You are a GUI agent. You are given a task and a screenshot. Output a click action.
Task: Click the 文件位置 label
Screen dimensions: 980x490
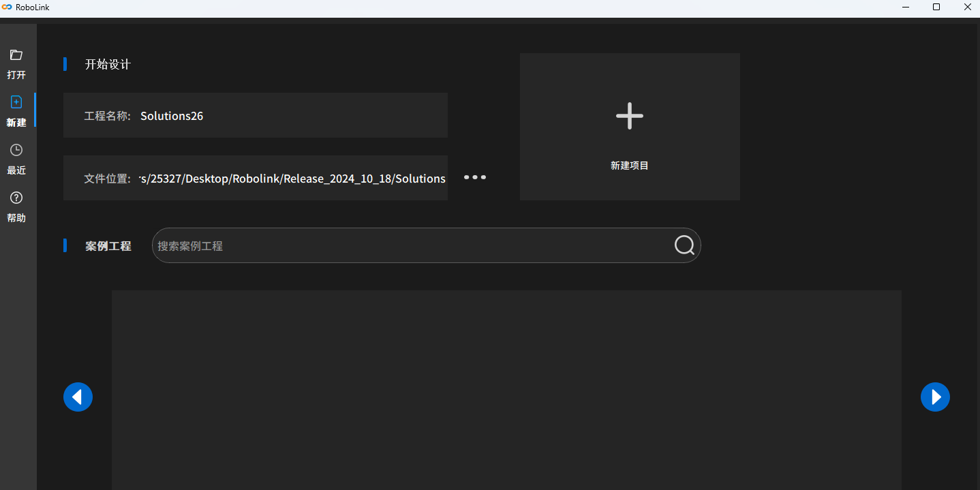[107, 179]
